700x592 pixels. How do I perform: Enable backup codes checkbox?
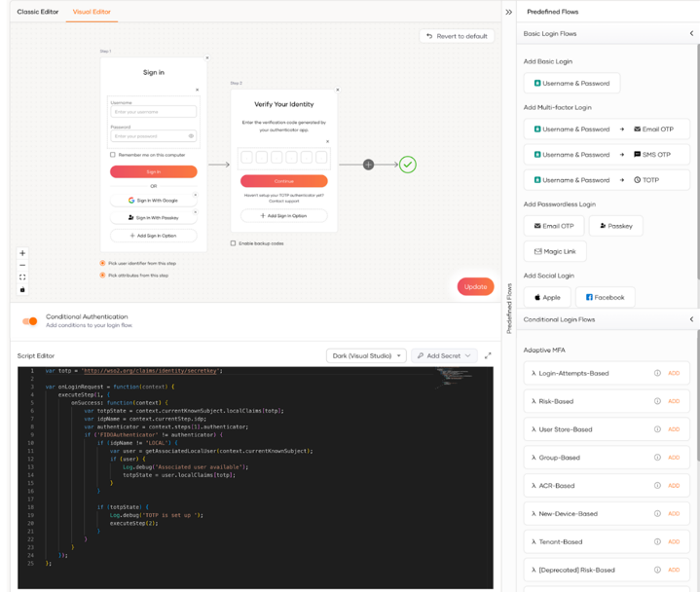[x=233, y=243]
